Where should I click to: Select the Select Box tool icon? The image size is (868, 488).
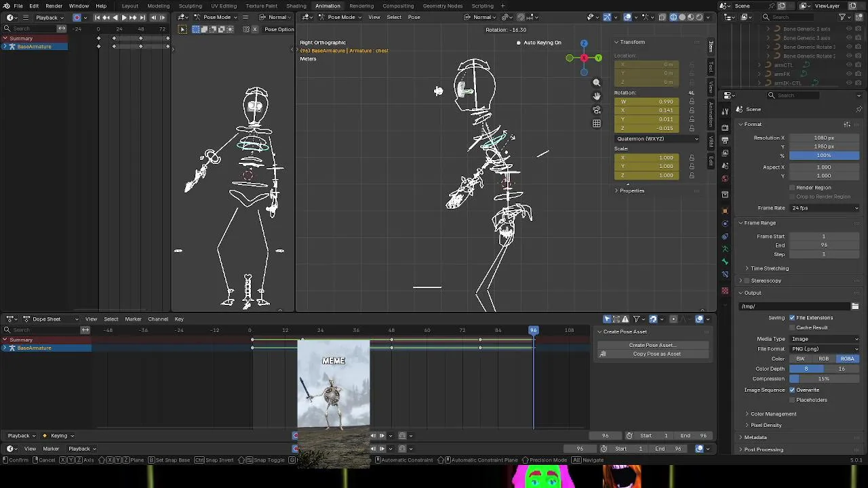[x=182, y=29]
